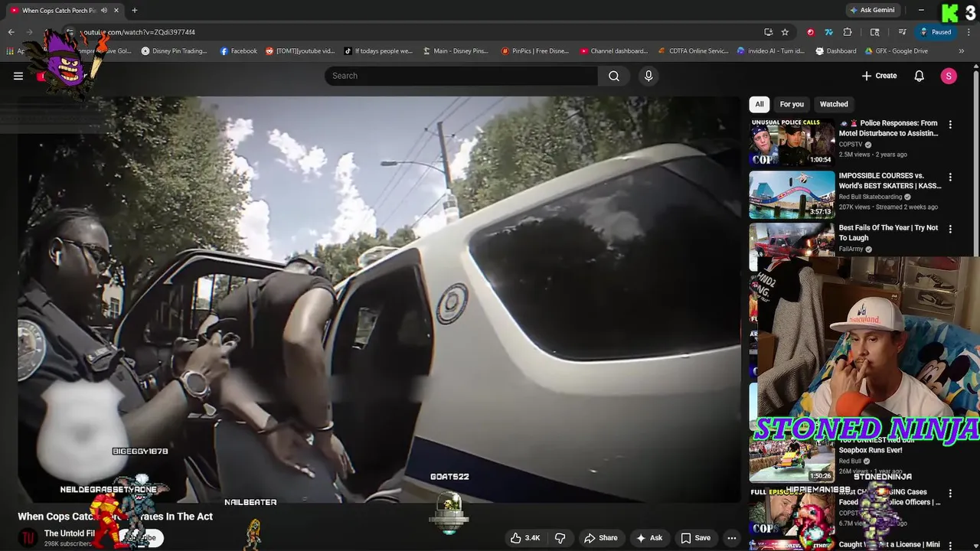This screenshot has height=551, width=980.
Task: Visit Red Bull Skateboarding channel
Action: tap(871, 197)
